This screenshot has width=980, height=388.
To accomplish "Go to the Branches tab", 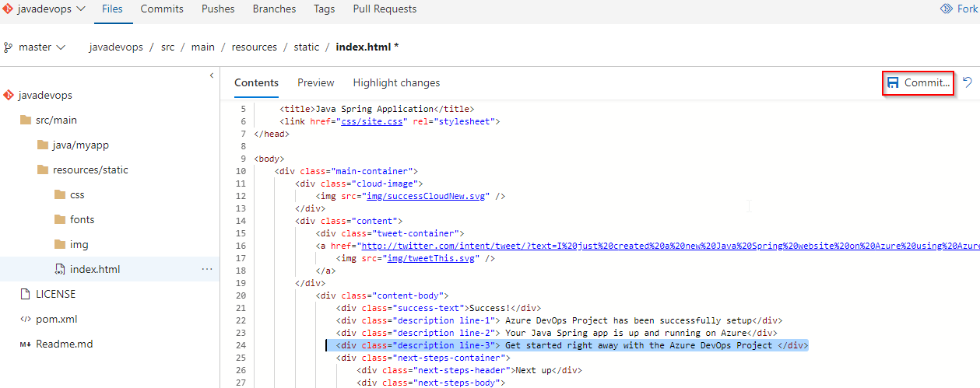I will pos(274,9).
